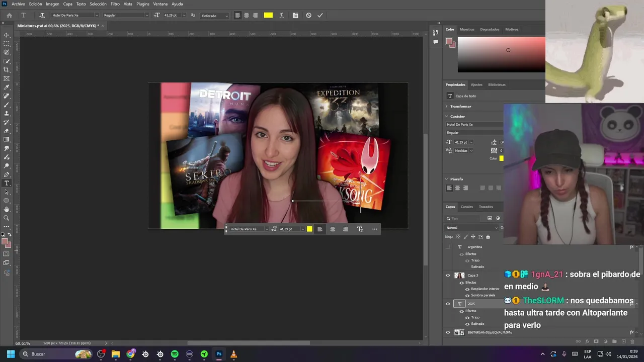Toggle Character and Paragraph panels

click(295, 15)
